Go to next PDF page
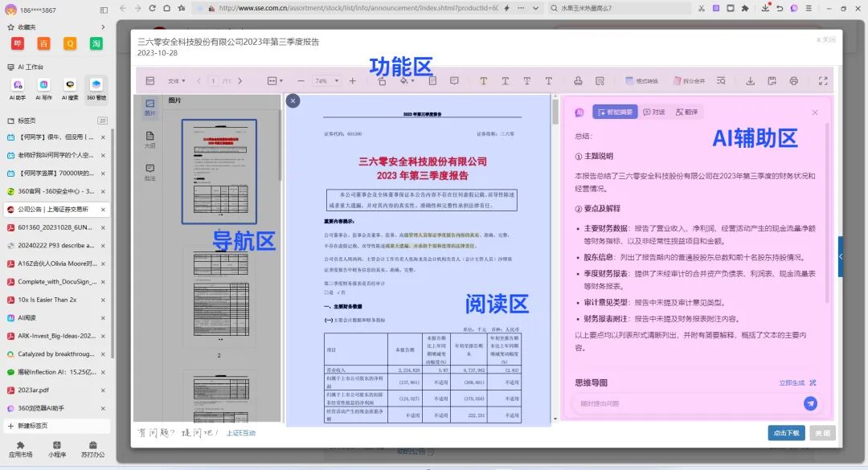The height and width of the screenshot is (470, 868). pyautogui.click(x=239, y=81)
